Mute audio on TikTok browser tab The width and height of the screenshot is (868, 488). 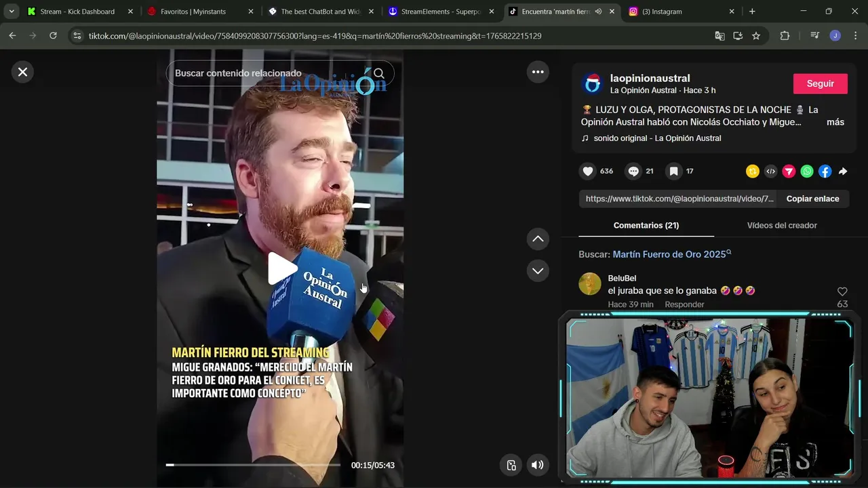pyautogui.click(x=598, y=12)
